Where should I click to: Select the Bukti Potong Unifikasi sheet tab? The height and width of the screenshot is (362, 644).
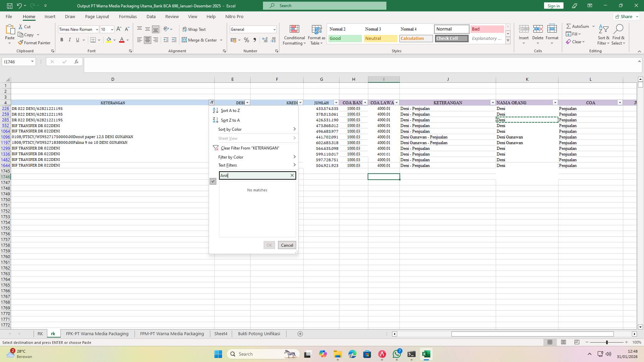tap(259, 334)
